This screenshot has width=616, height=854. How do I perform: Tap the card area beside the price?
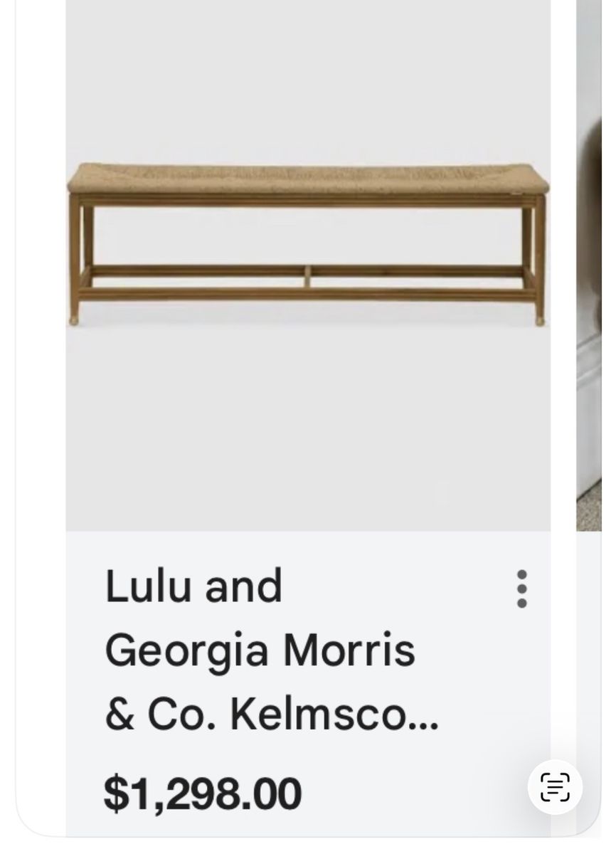(413, 794)
